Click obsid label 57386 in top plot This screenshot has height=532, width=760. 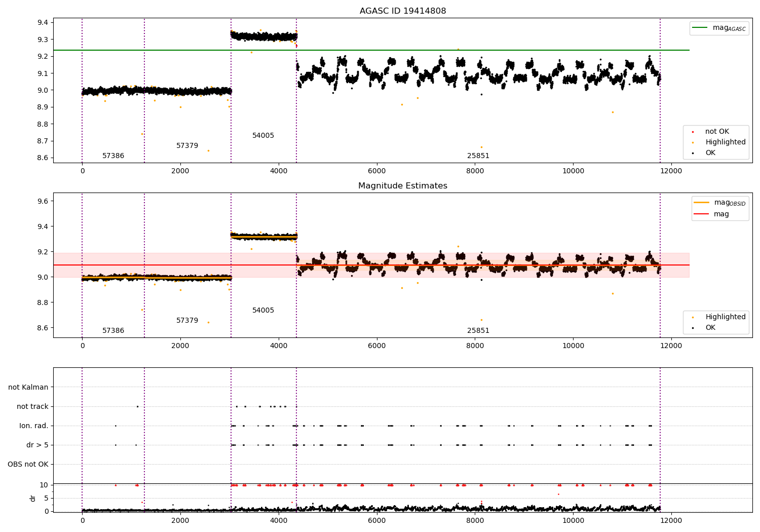[x=113, y=156]
